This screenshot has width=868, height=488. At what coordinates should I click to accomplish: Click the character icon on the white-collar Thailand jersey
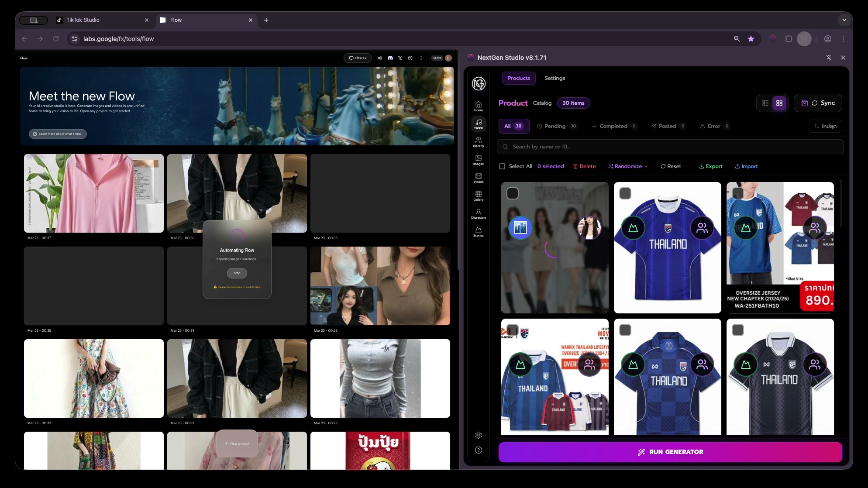[702, 228]
